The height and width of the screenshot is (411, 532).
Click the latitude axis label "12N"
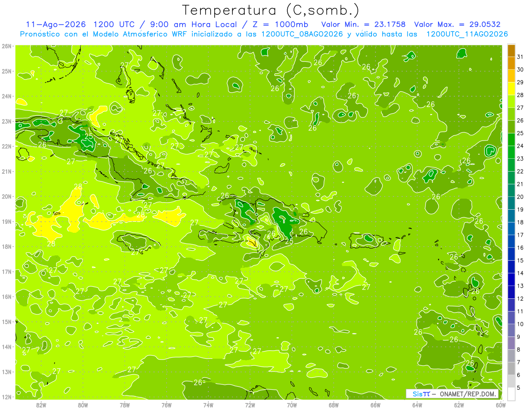[x=6, y=397]
